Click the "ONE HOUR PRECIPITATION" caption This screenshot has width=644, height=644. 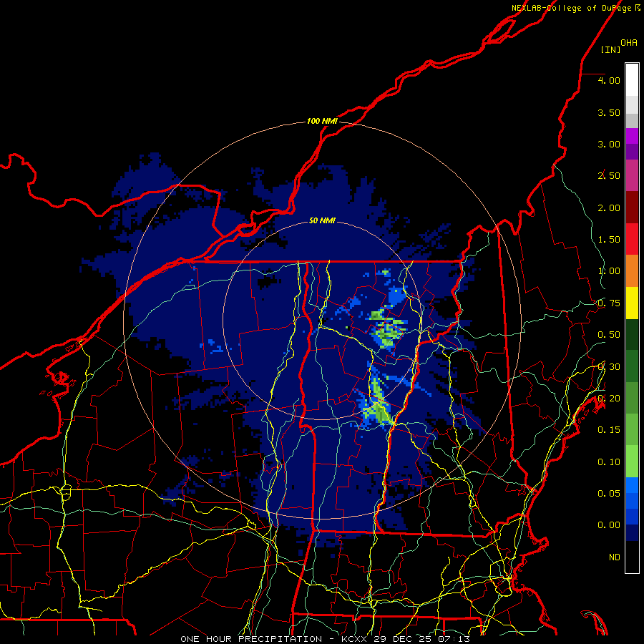pyautogui.click(x=251, y=639)
